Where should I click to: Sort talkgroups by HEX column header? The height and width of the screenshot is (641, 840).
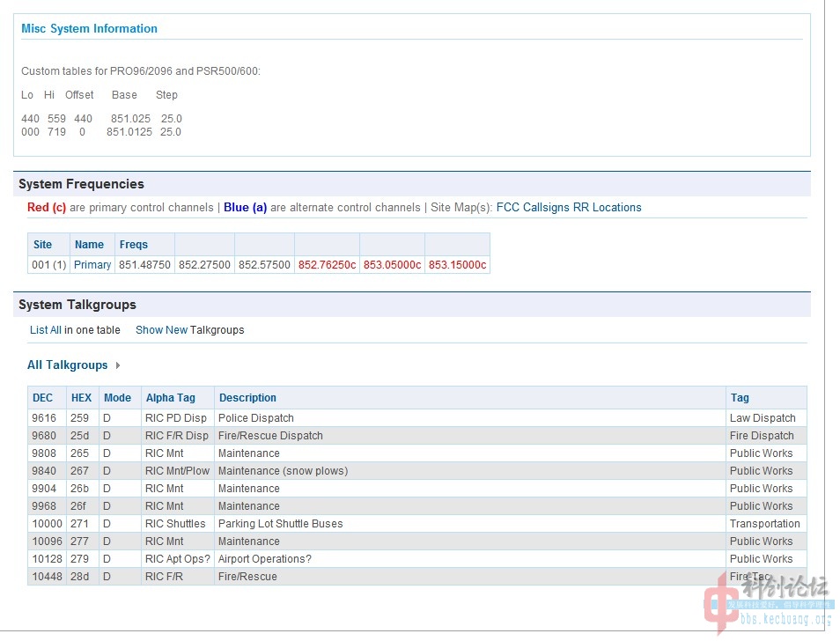click(x=81, y=398)
